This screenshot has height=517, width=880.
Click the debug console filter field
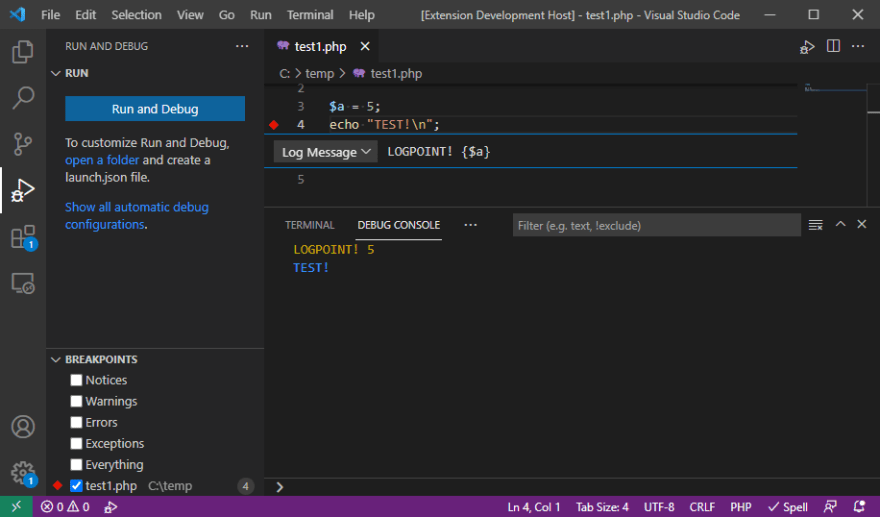[657, 225]
